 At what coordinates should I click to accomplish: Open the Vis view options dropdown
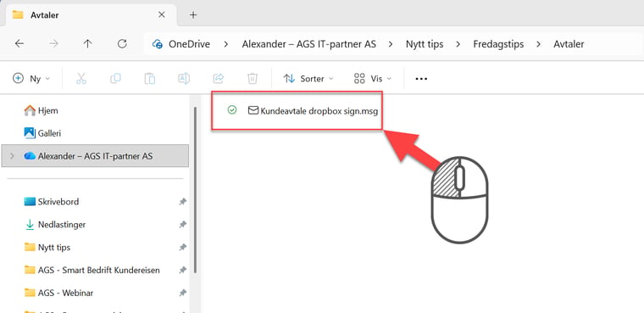[373, 79]
